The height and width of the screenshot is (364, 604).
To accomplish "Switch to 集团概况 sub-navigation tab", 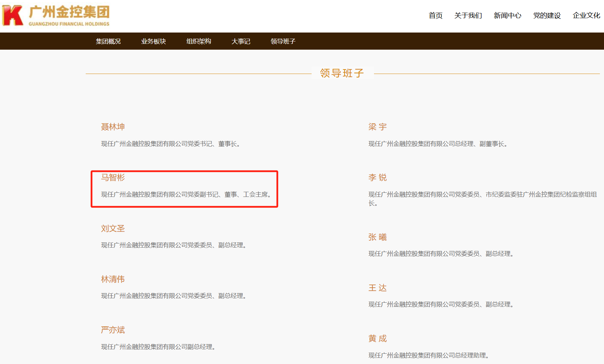I will click(x=108, y=41).
